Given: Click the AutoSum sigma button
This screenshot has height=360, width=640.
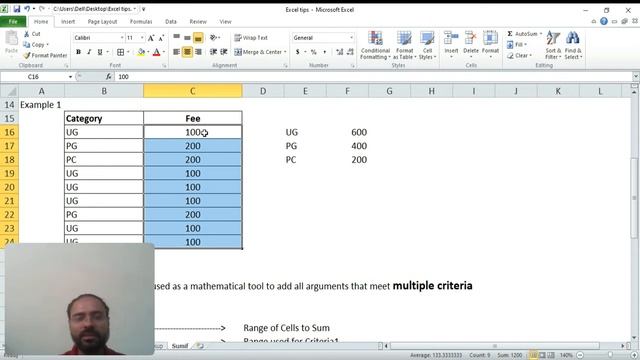Looking at the screenshot, I should (522, 34).
